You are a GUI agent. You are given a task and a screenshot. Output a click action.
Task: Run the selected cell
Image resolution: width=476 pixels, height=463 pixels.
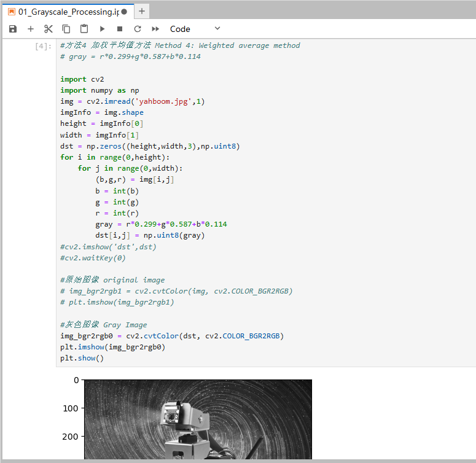pyautogui.click(x=102, y=29)
